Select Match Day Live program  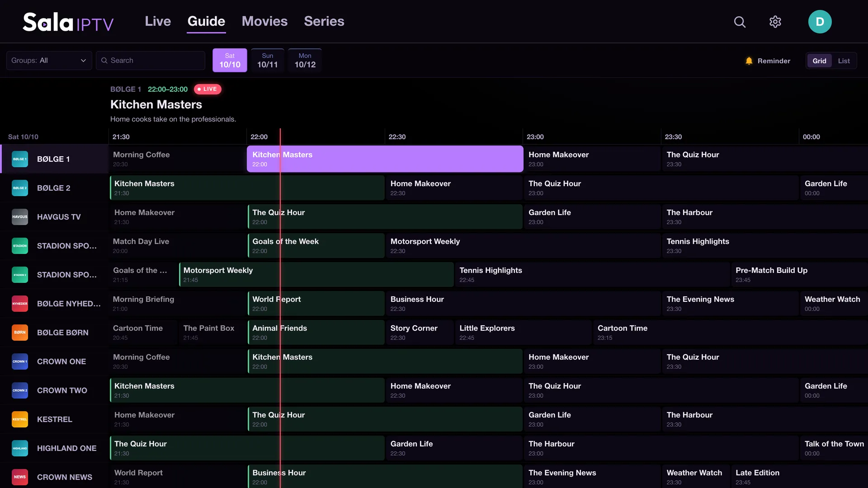click(178, 246)
